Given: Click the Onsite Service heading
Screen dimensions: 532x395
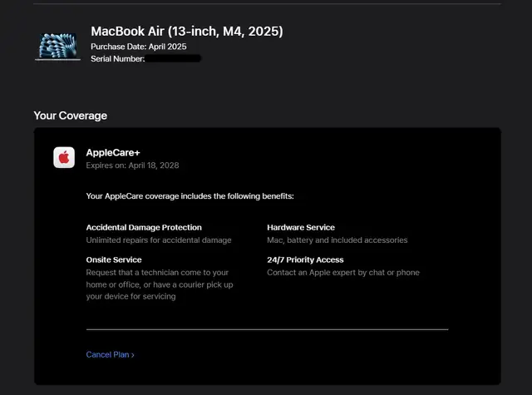Looking at the screenshot, I should point(114,259).
